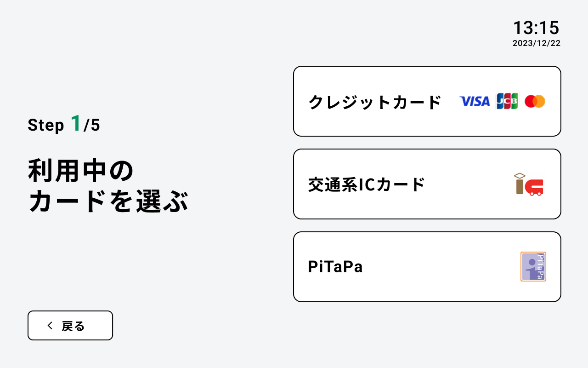Click the PiTaPa card logo
The height and width of the screenshot is (368, 588).
pos(533,266)
